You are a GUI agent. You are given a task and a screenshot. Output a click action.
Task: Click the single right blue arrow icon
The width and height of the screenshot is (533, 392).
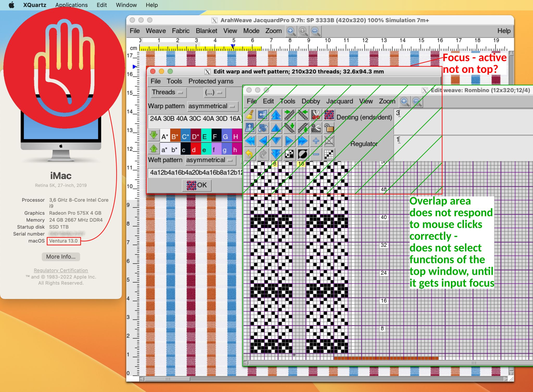(x=289, y=141)
